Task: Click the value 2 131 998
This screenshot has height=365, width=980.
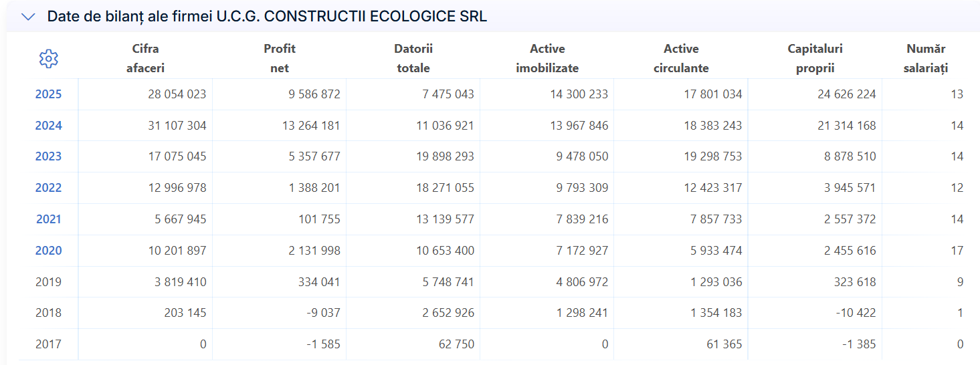Action: pyautogui.click(x=314, y=251)
